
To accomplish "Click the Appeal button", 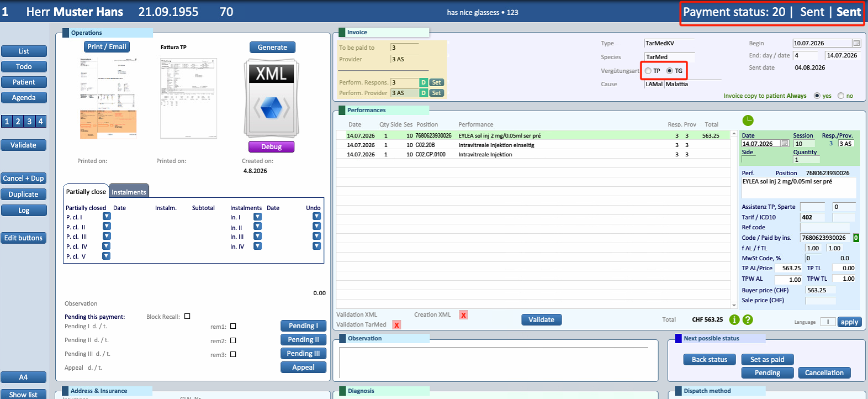I will tap(303, 368).
